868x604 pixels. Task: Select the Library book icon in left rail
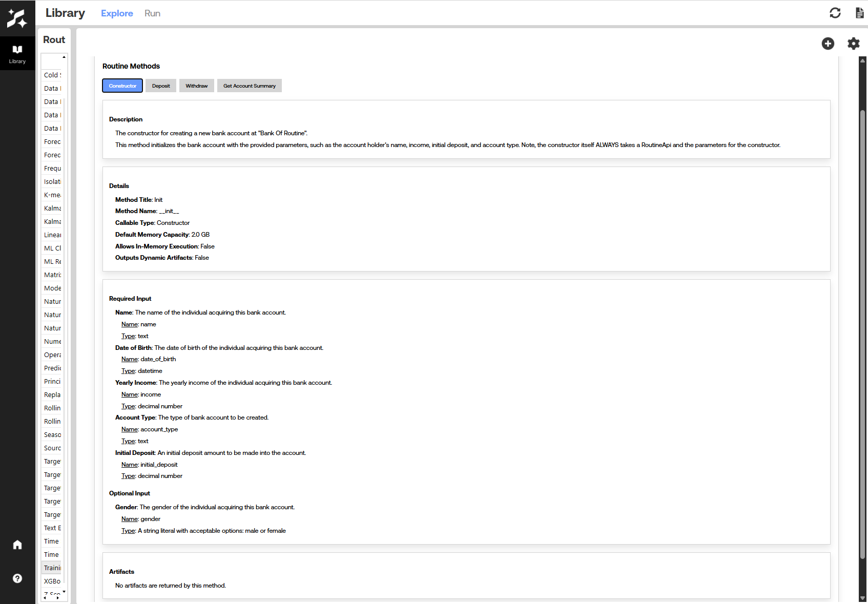(17, 50)
